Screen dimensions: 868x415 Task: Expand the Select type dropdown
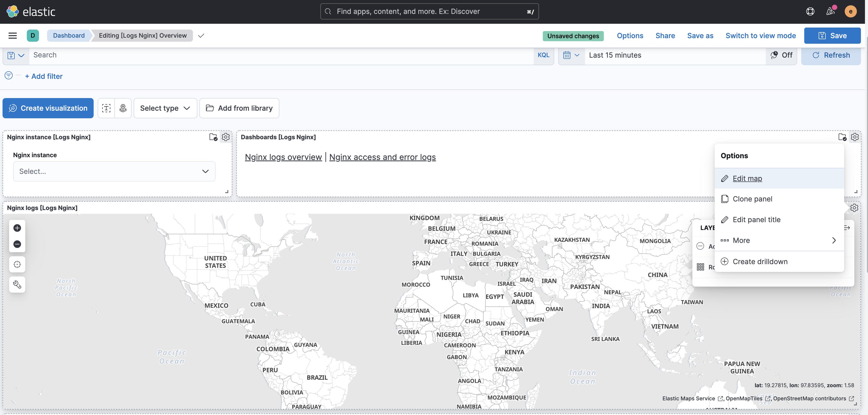click(x=165, y=108)
